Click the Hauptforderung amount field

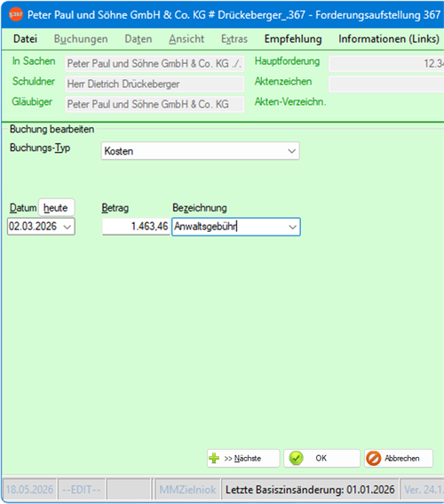[x=386, y=63]
